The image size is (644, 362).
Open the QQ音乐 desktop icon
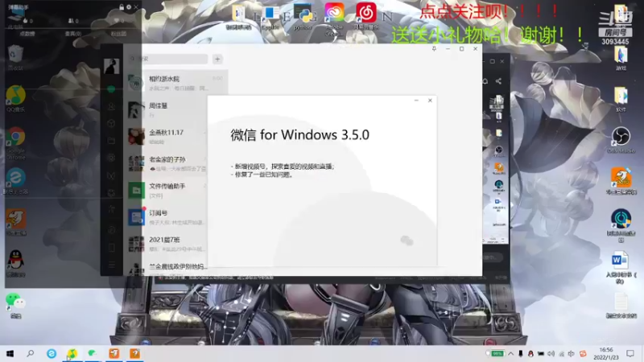pyautogui.click(x=15, y=98)
